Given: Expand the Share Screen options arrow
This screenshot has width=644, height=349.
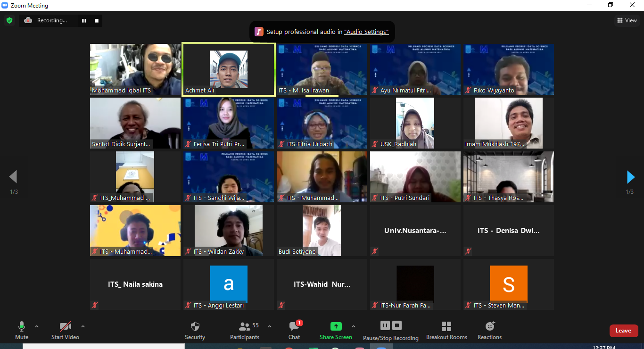Looking at the screenshot, I should pos(354,326).
